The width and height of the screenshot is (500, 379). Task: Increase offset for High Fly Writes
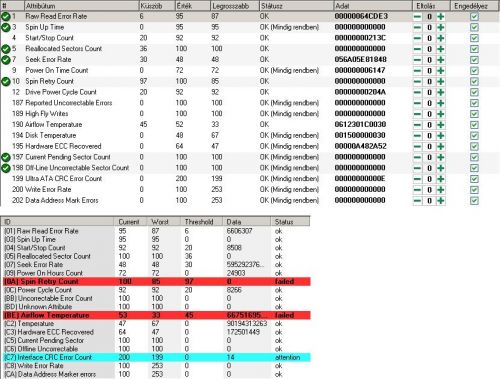[x=441, y=114]
